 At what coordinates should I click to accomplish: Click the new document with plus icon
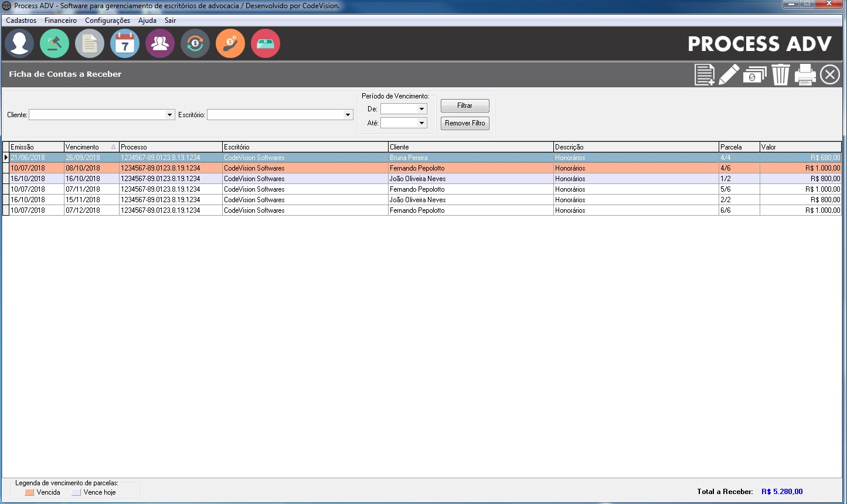(x=704, y=75)
